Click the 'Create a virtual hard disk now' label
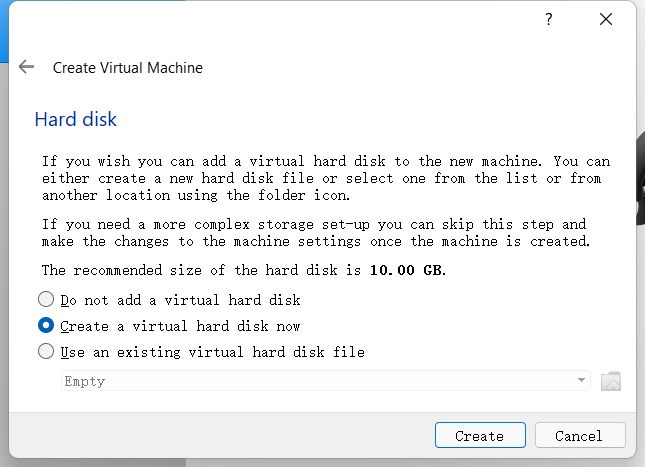 180,326
